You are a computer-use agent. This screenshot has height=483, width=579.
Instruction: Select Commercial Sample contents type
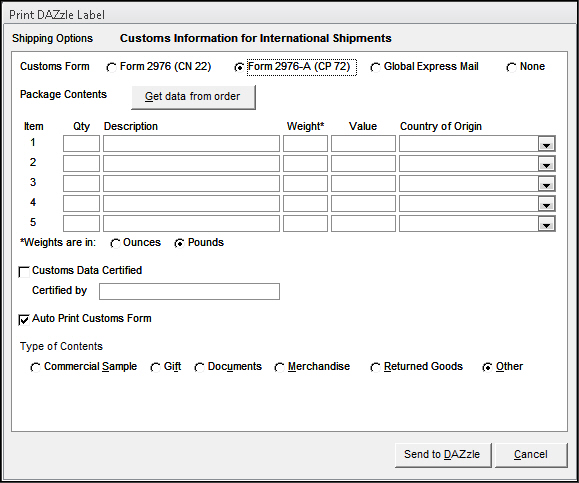point(35,367)
